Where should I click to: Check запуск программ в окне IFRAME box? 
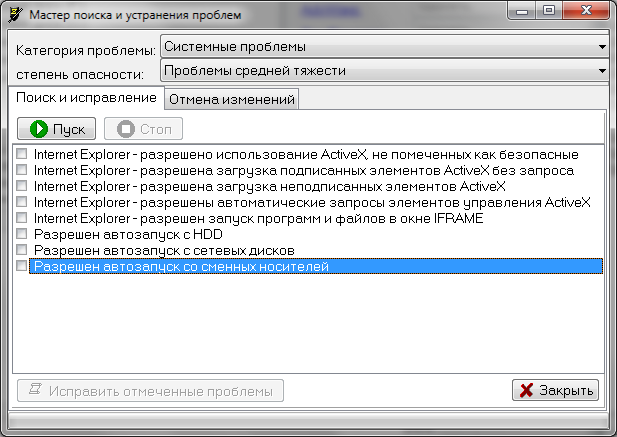pos(22,218)
